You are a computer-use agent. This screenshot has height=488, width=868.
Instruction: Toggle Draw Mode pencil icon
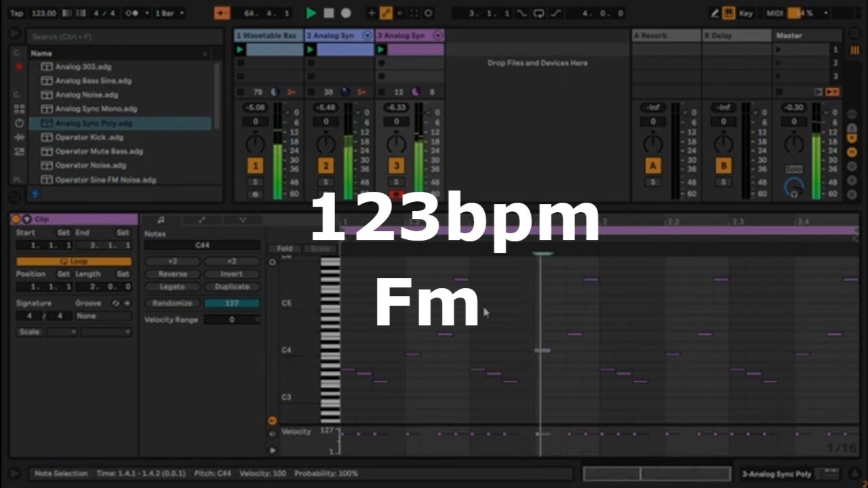pyautogui.click(x=715, y=13)
